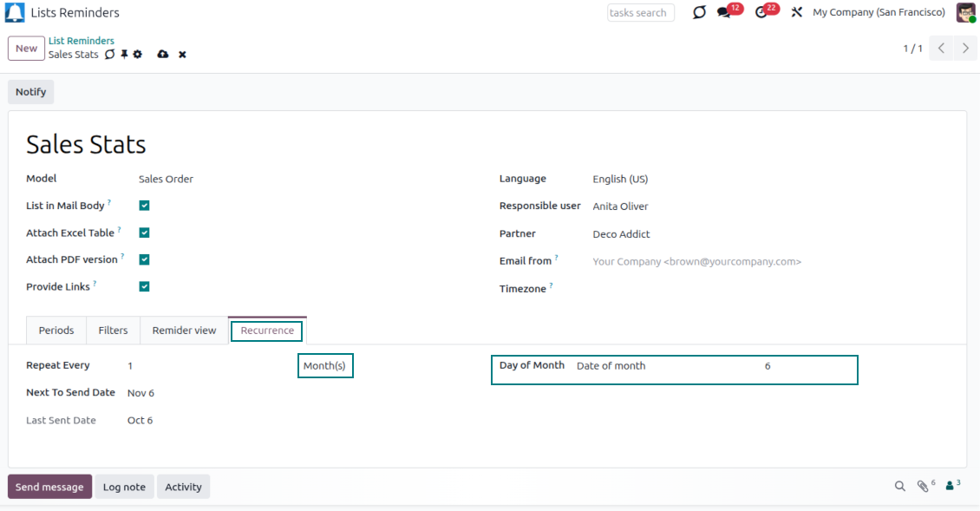Screen dimensions: 980x511
Task: Toggle the Attach Excel Table checkbox
Action: (x=145, y=233)
